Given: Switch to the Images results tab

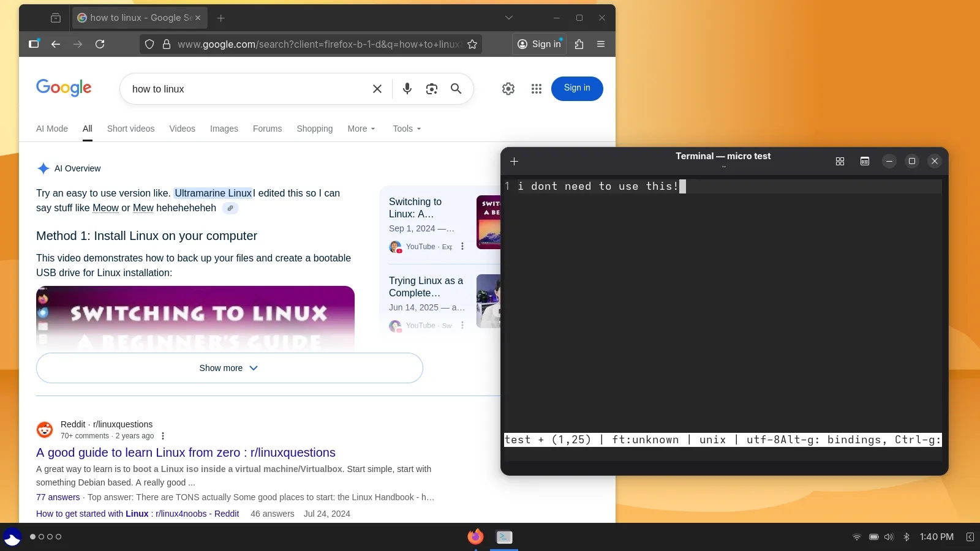Looking at the screenshot, I should pos(224,129).
